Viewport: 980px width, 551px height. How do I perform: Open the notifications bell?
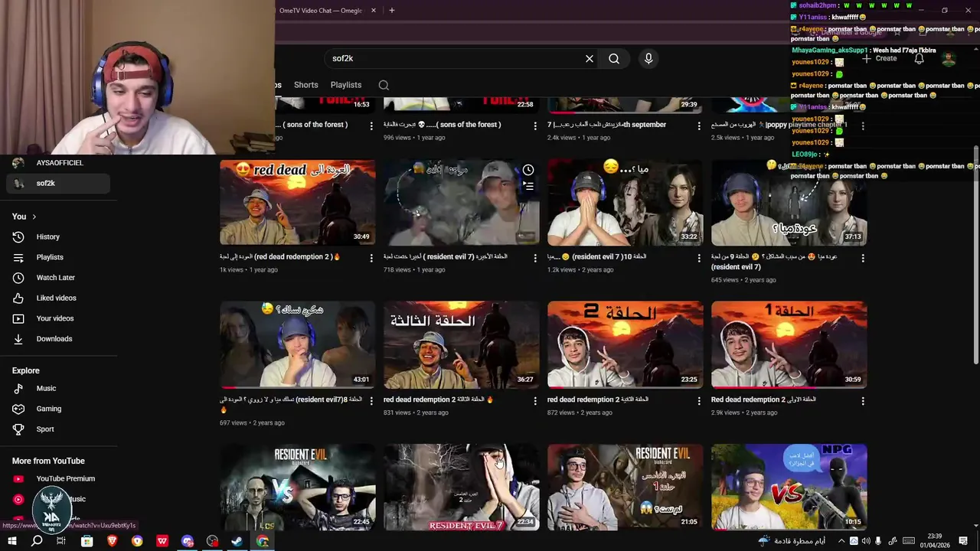(x=919, y=58)
